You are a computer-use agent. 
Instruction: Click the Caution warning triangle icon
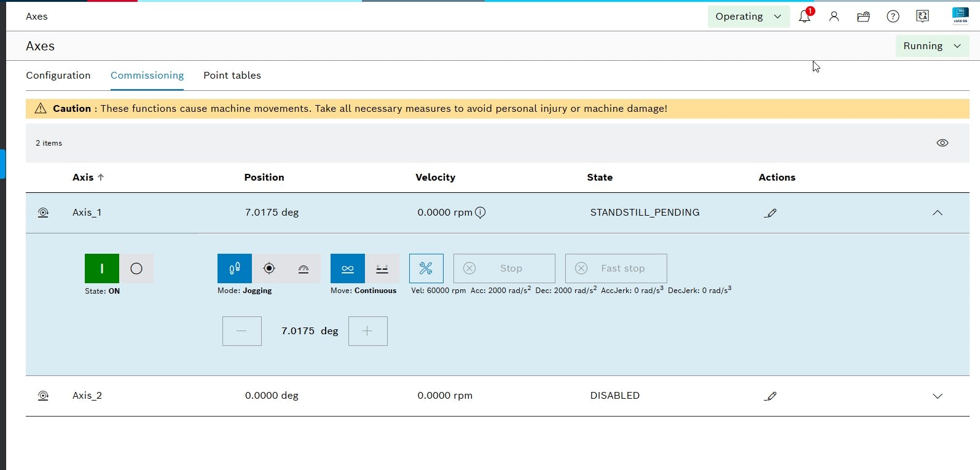click(41, 108)
